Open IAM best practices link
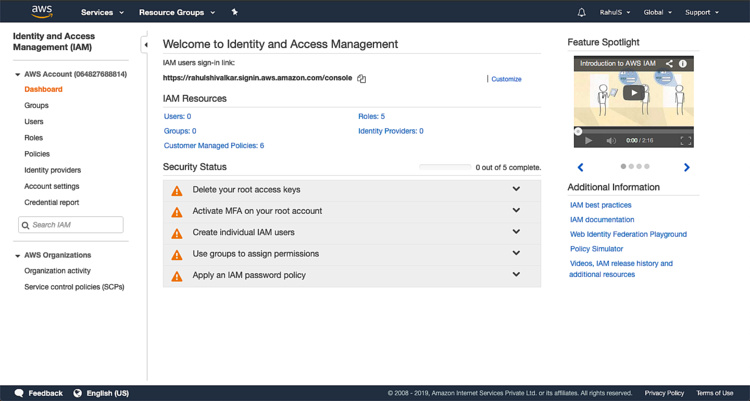This screenshot has width=750, height=401. coord(600,205)
